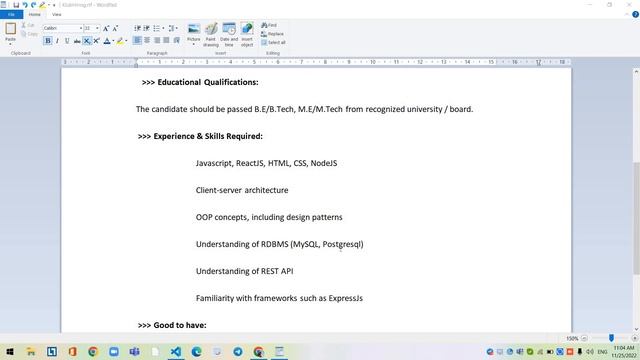Screen dimensions: 640x360
Task: Justify the paragraph text
Action: [167, 40]
